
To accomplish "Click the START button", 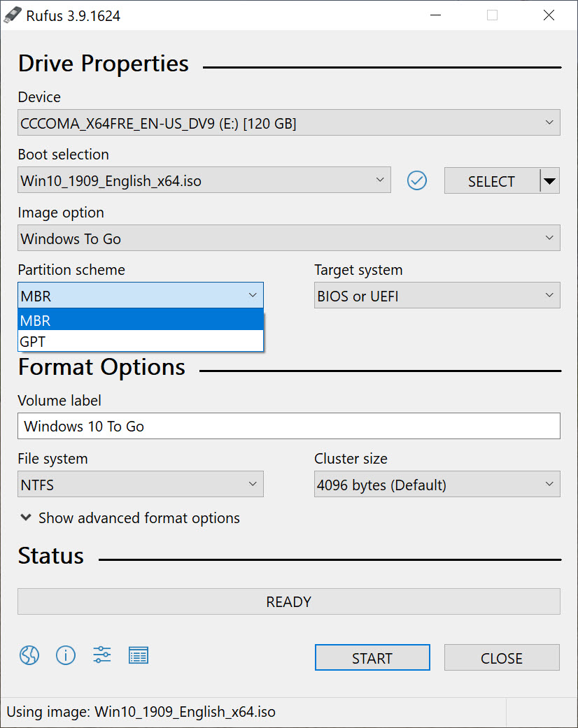I will (x=372, y=657).
